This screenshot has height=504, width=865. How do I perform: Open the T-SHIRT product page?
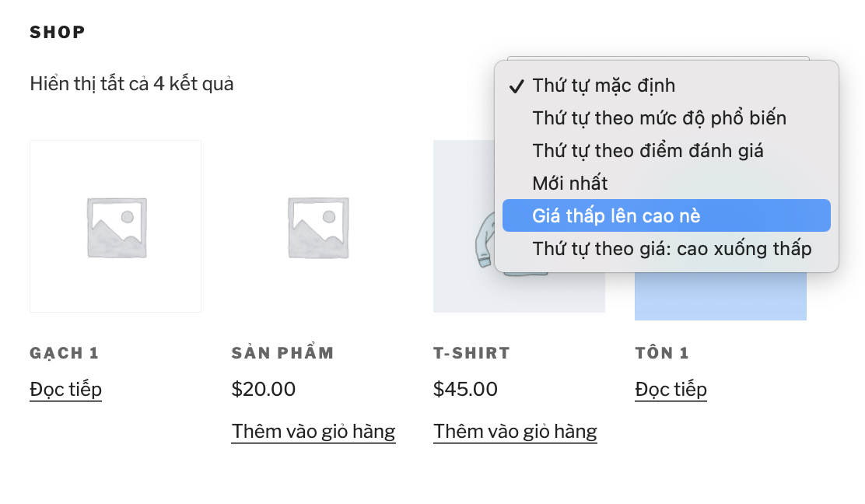point(471,352)
